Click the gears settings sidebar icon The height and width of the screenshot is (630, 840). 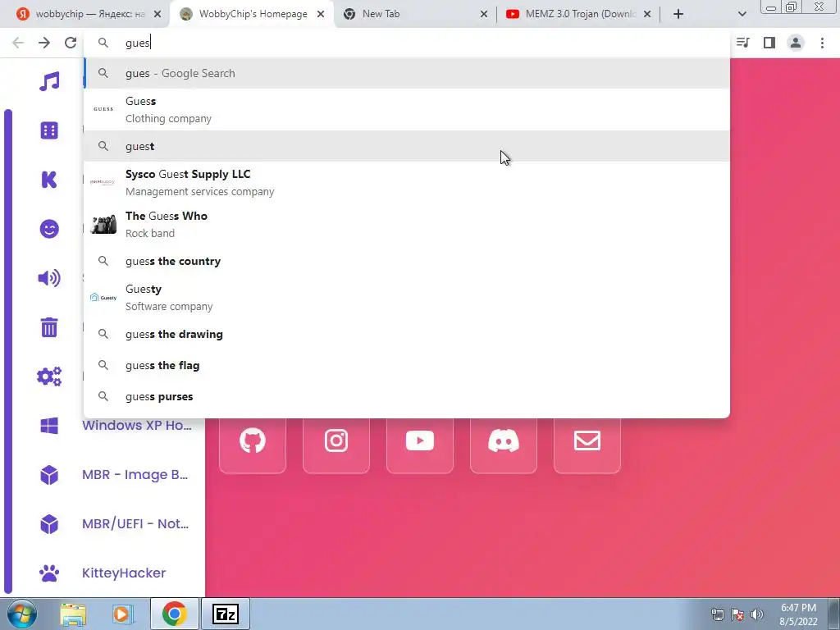pos(49,377)
